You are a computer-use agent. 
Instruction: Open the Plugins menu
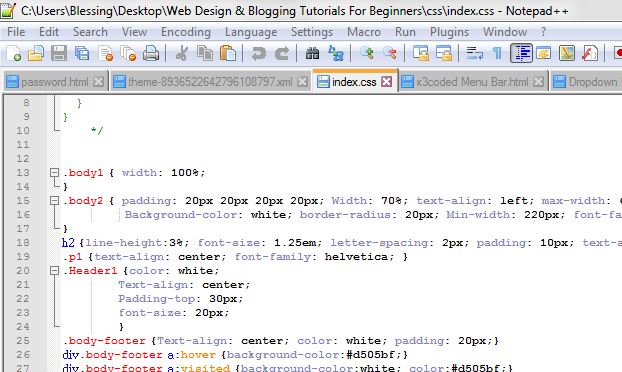coord(449,32)
